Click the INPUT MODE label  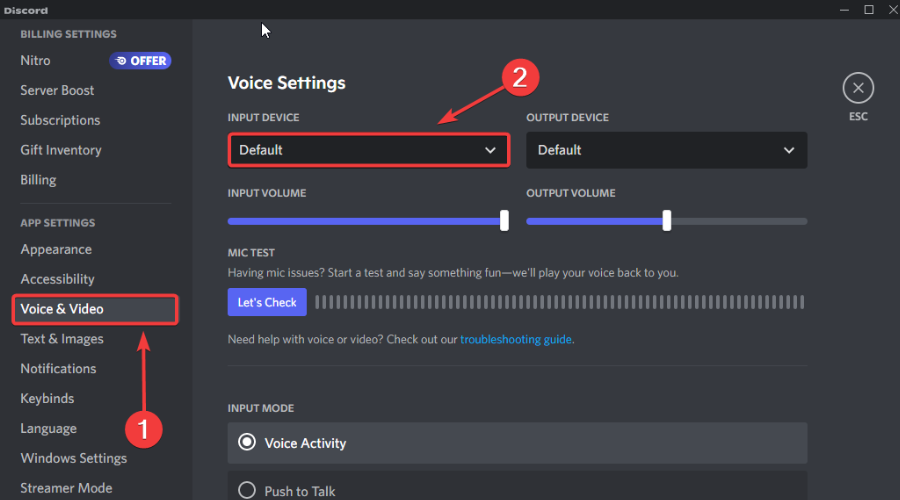pyautogui.click(x=261, y=408)
